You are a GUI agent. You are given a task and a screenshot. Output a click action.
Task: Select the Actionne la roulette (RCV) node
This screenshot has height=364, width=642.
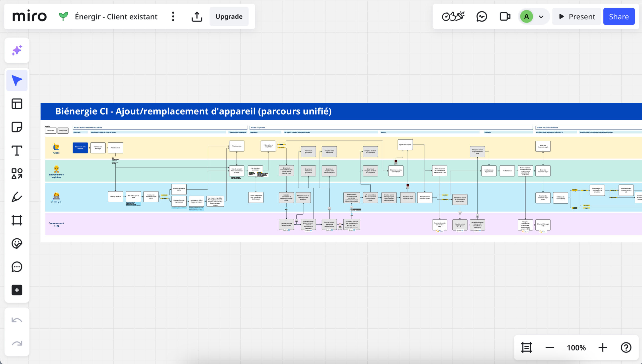179,189
